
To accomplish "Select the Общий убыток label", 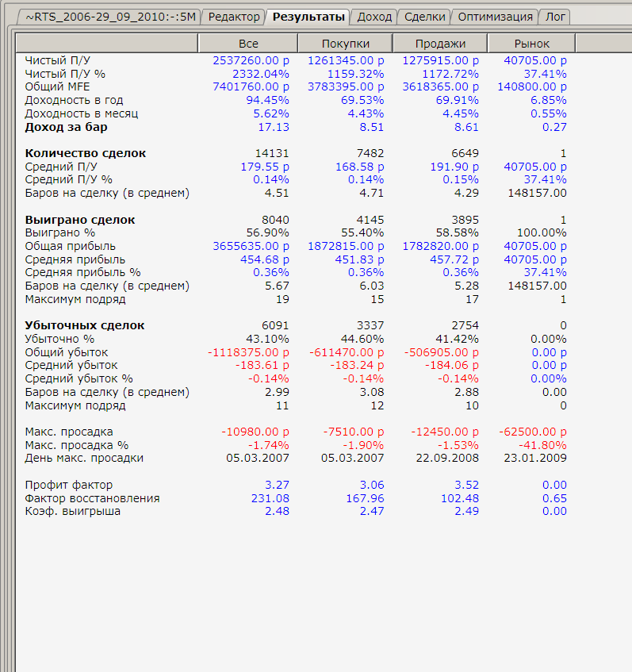I will tap(67, 353).
